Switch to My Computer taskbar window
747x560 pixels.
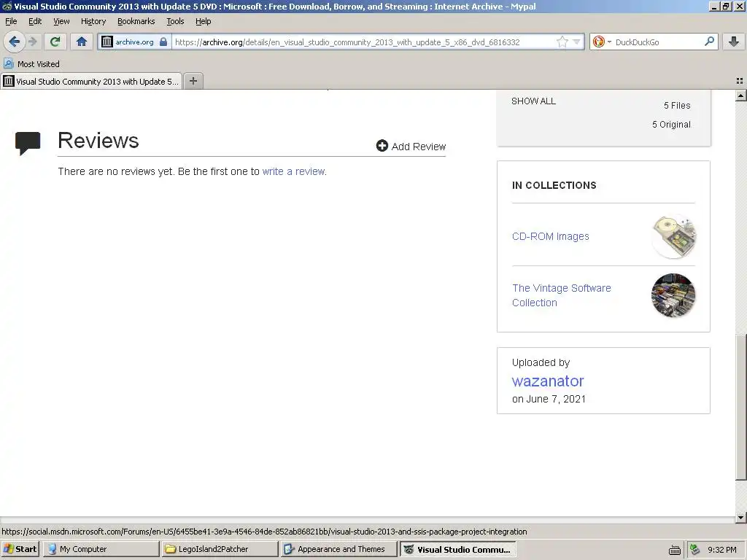[101, 549]
